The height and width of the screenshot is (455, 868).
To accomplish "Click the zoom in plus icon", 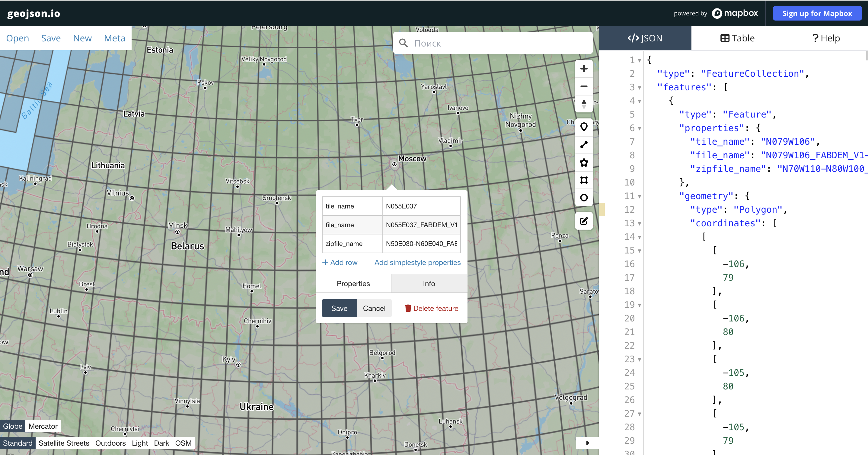I will pos(584,69).
